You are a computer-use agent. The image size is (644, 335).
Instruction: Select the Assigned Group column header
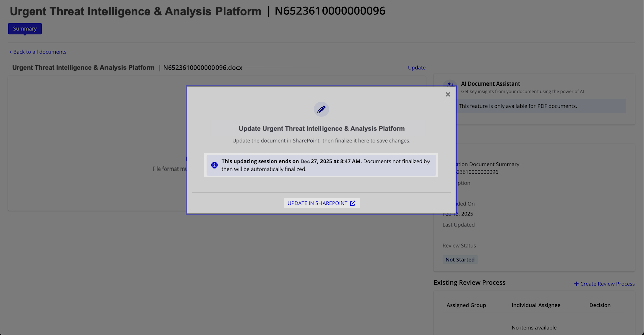466,305
